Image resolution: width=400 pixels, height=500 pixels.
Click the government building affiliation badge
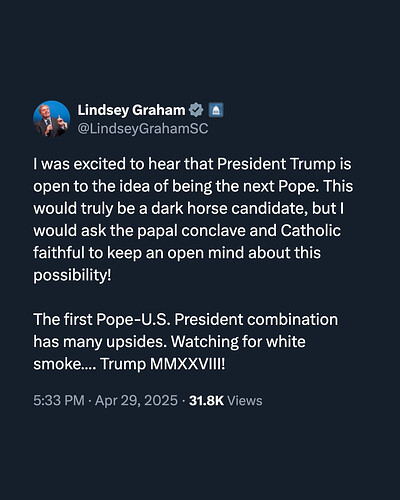[216, 110]
